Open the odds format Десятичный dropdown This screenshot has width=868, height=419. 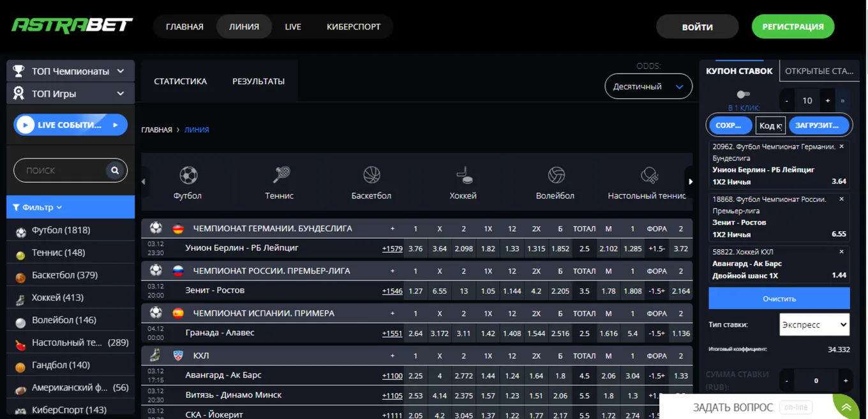coord(648,87)
